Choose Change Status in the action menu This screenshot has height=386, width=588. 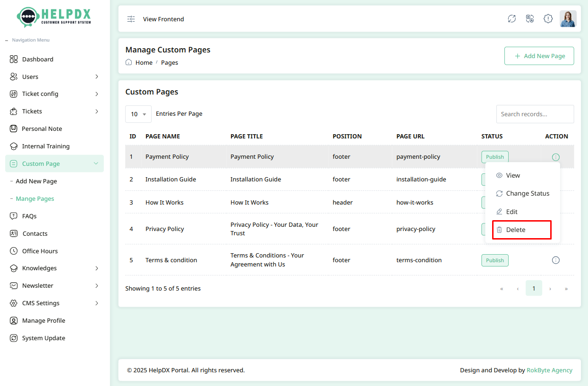point(522,193)
